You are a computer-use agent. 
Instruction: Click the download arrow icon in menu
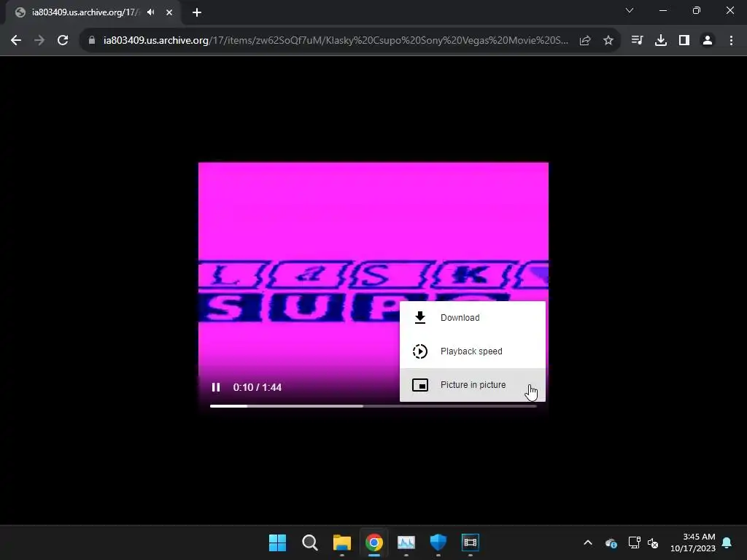click(x=419, y=318)
